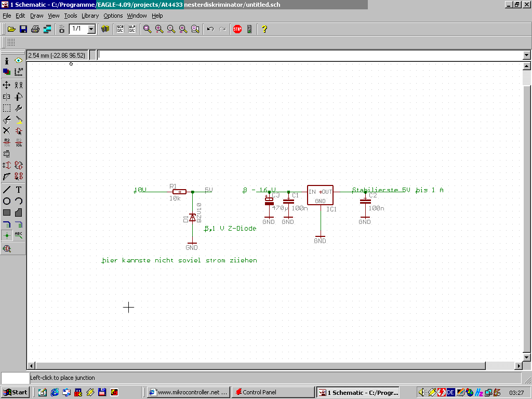The width and height of the screenshot is (532, 399).
Task: Open the Options menu
Action: (x=113, y=16)
